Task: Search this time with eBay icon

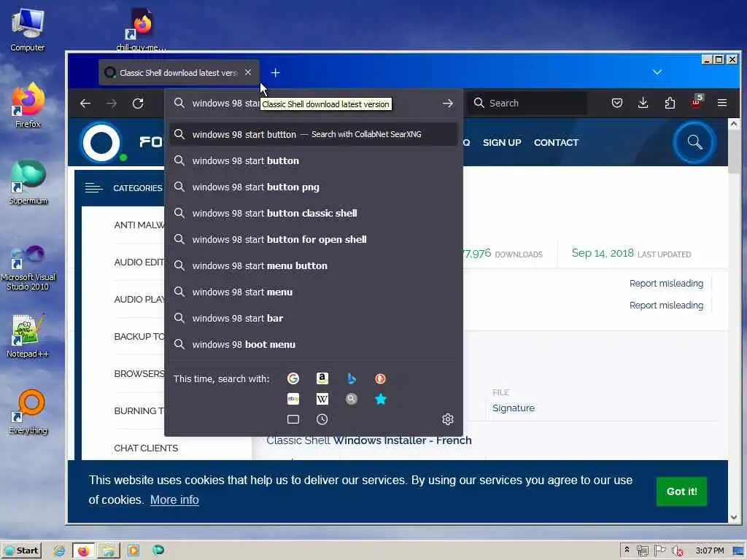Action: click(293, 399)
